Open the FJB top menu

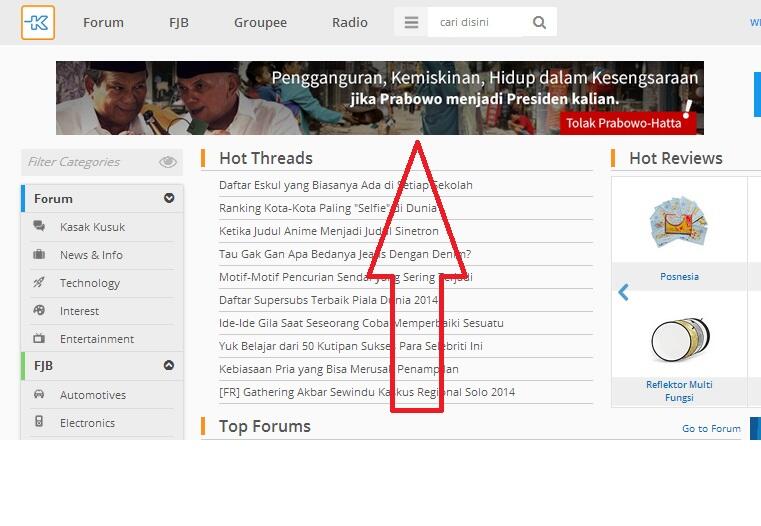pos(179,22)
